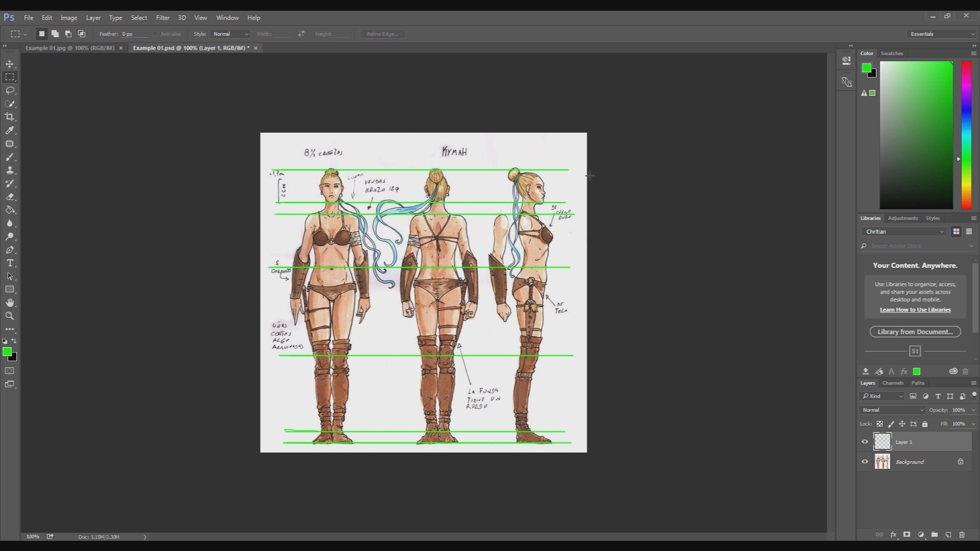The image size is (980, 551).
Task: Select the Paint Bucket tool
Action: click(x=10, y=210)
